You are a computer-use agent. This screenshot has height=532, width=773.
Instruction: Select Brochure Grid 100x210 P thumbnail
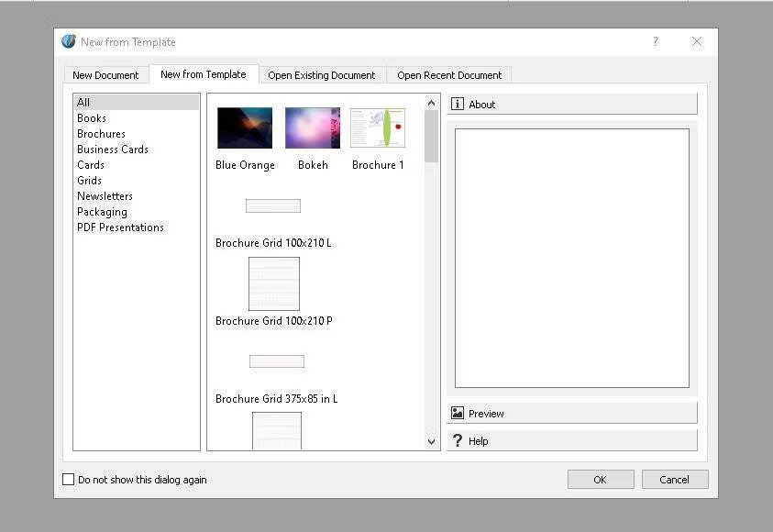tap(274, 284)
